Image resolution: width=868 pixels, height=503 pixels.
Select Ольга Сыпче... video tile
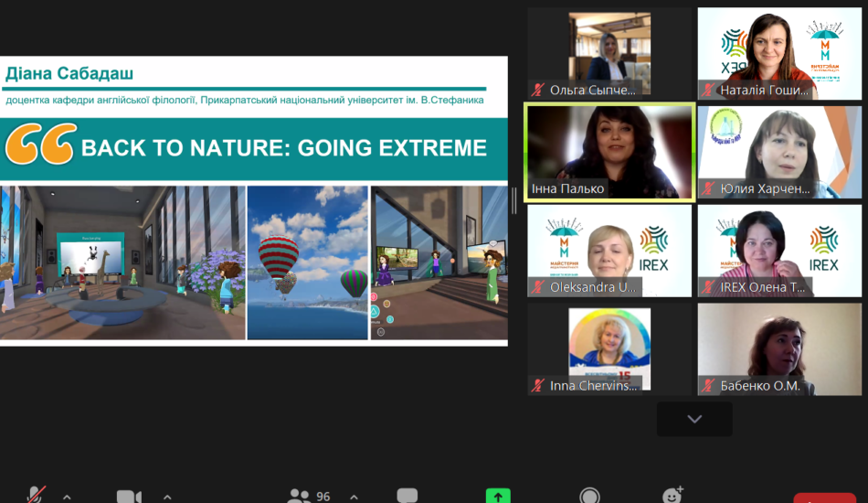pos(609,54)
